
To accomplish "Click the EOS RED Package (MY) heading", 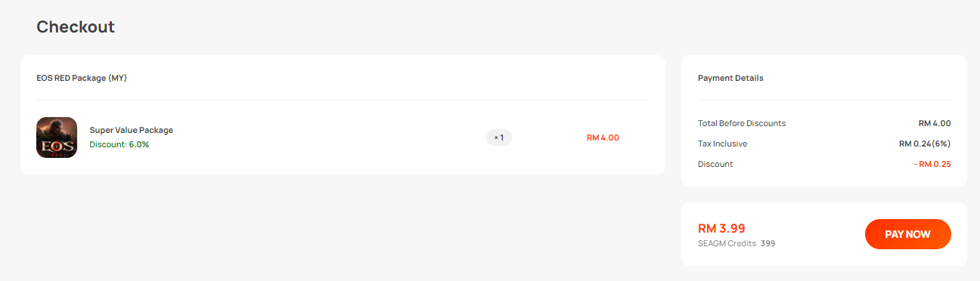I will pos(82,78).
